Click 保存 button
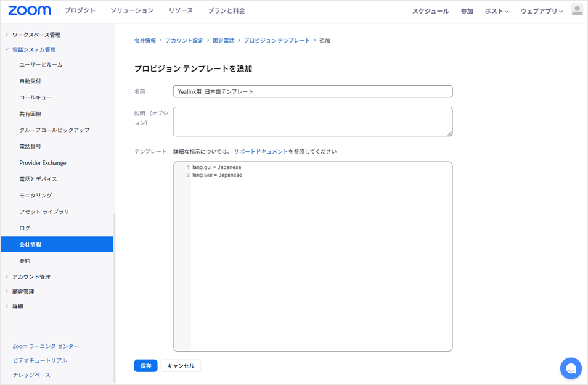The image size is (588, 385). pos(146,366)
